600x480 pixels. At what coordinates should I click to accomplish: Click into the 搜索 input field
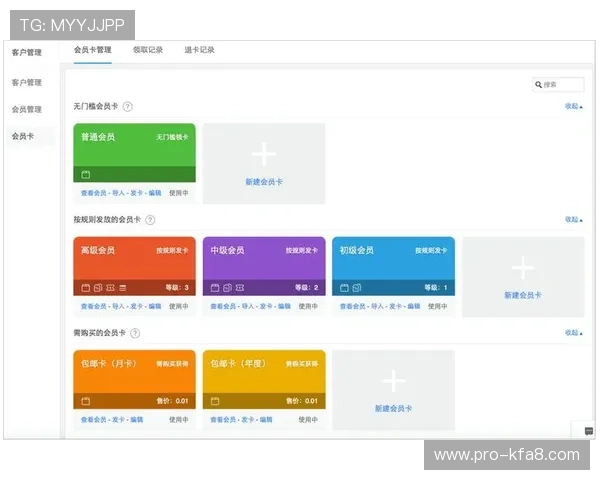[558, 85]
